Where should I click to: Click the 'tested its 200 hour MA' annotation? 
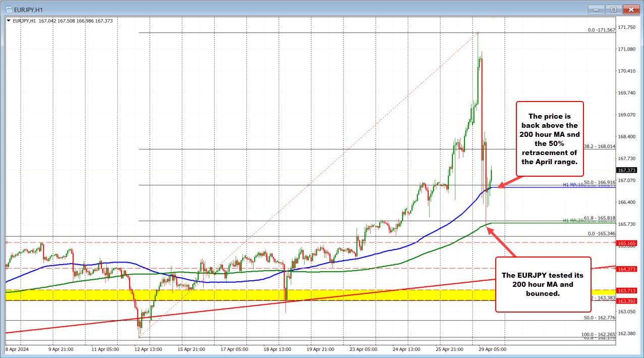coord(543,284)
